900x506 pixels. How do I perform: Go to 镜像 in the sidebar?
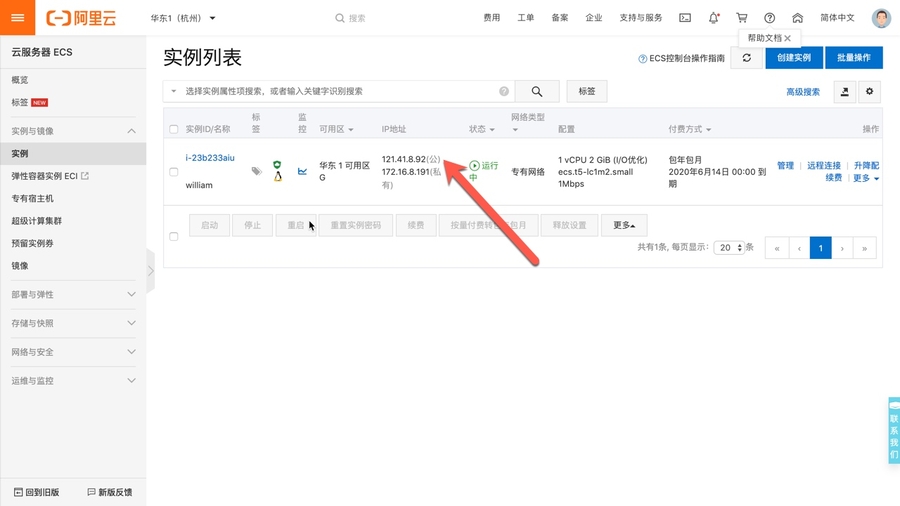pos(20,266)
